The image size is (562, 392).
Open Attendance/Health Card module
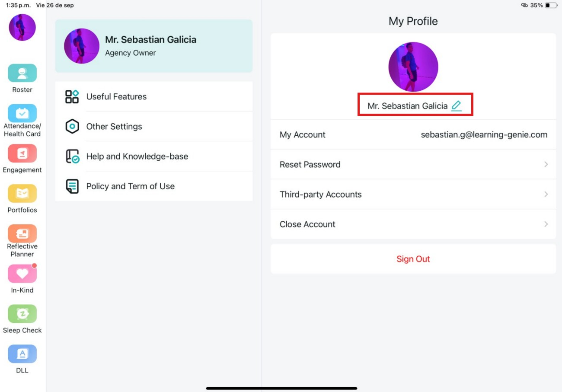click(22, 113)
